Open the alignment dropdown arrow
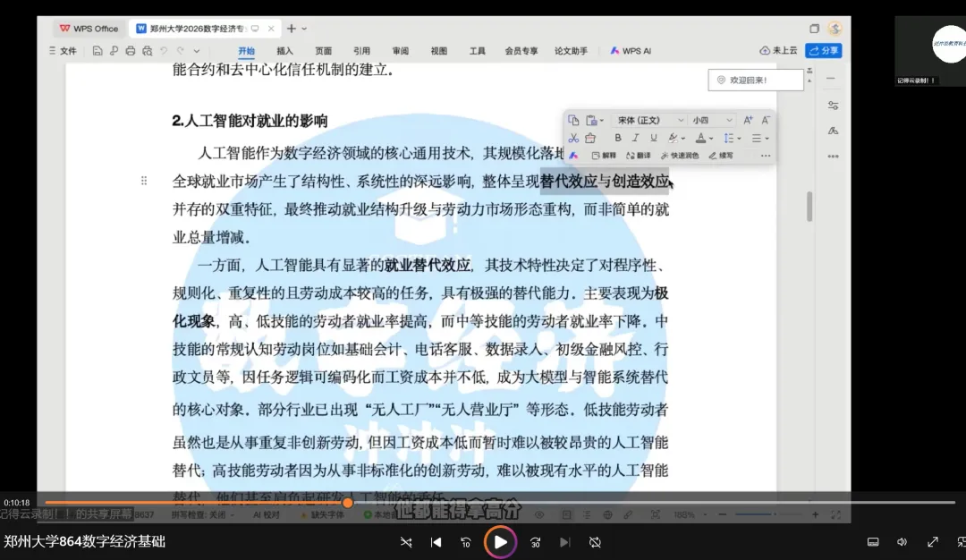966x560 pixels. pos(767,139)
